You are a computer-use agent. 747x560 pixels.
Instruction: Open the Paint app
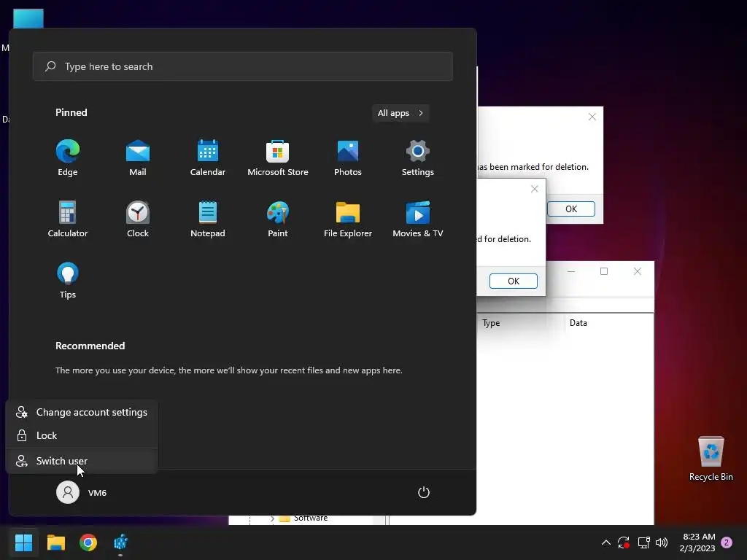(x=278, y=219)
